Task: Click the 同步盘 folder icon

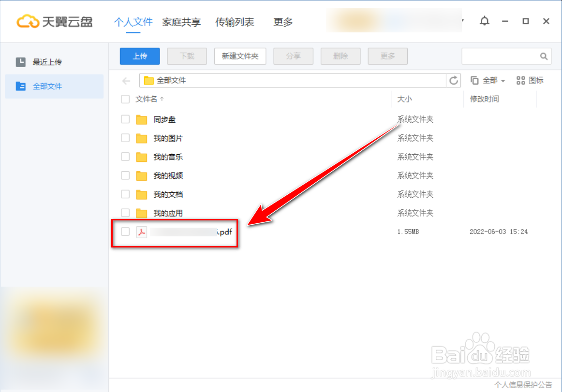Action: click(x=142, y=120)
